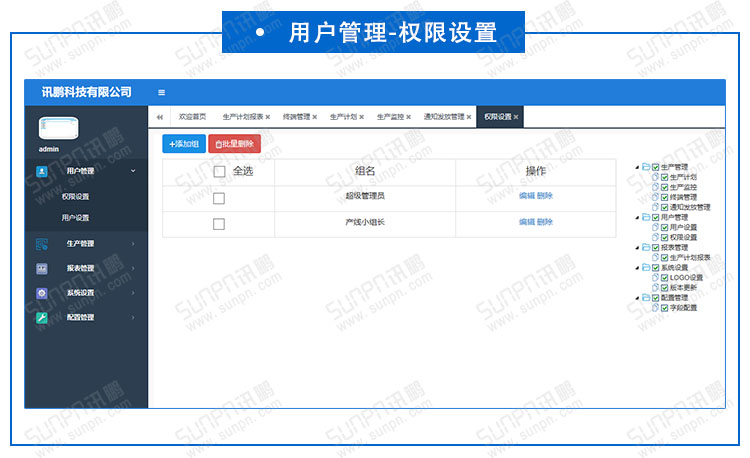The width and height of the screenshot is (750, 458).
Task: Open 用户设置 in the sidebar submenu
Action: pyautogui.click(x=75, y=218)
